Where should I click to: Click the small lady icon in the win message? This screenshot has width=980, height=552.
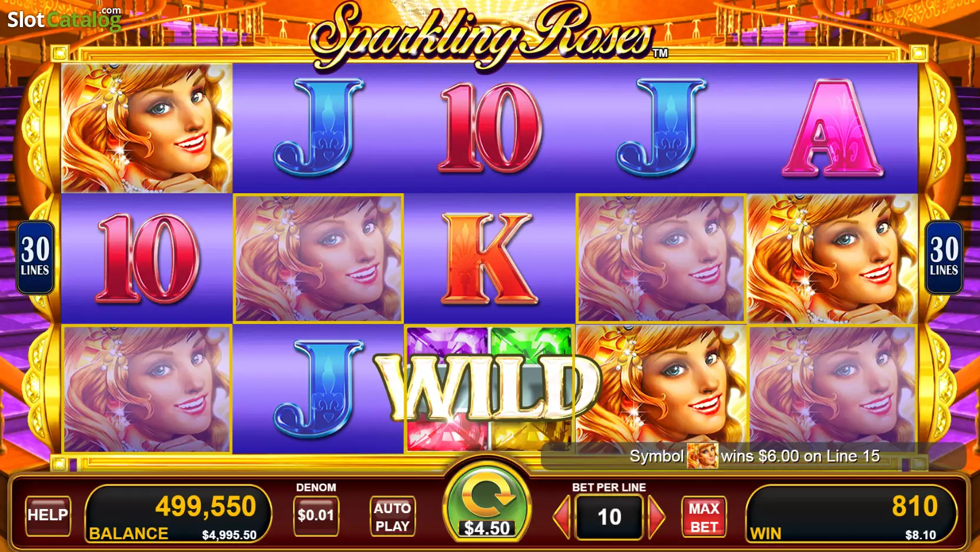point(702,456)
